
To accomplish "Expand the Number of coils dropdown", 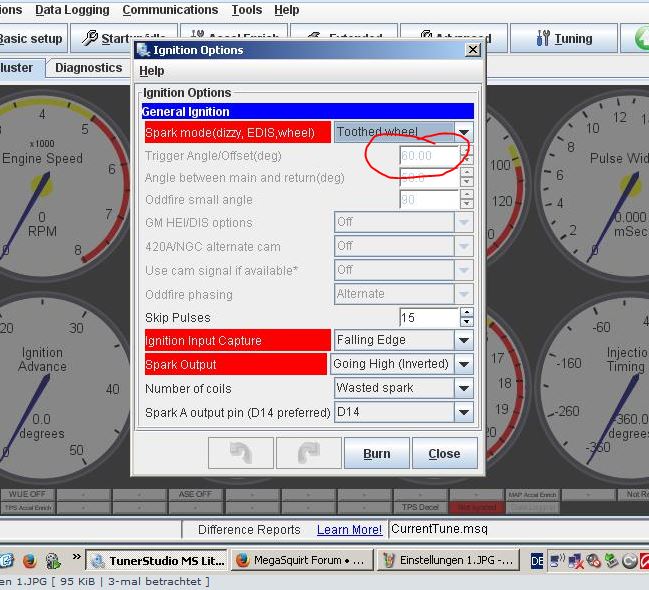I will pos(464,388).
